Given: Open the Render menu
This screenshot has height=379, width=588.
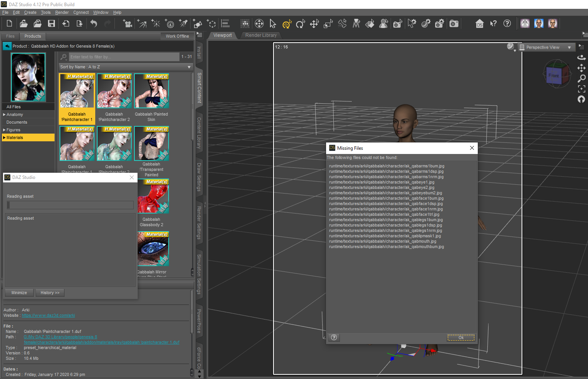Looking at the screenshot, I should pyautogui.click(x=62, y=12).
